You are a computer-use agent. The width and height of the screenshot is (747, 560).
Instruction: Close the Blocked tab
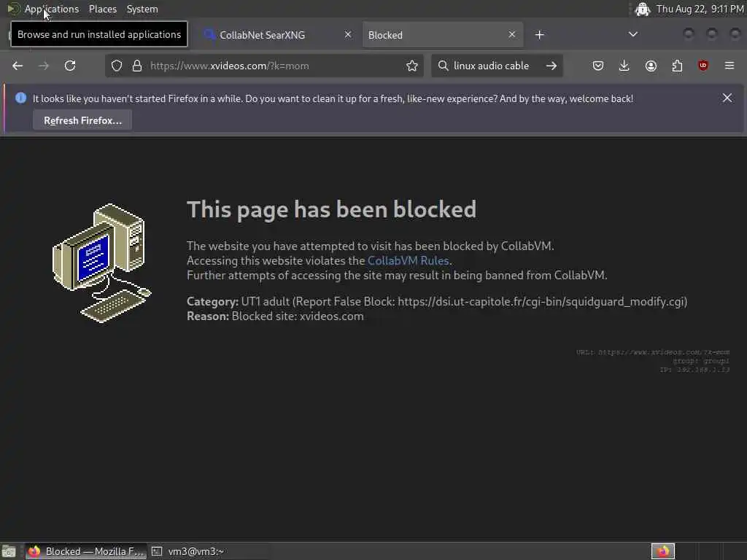(x=511, y=34)
